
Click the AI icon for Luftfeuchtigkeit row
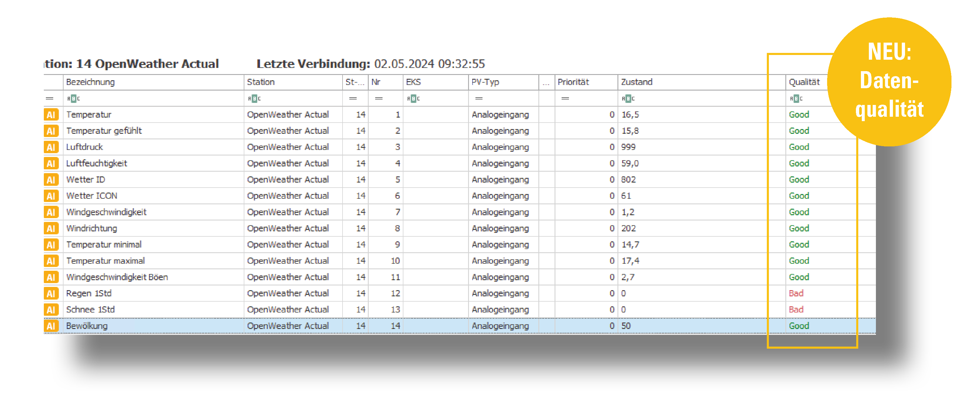pyautogui.click(x=51, y=163)
